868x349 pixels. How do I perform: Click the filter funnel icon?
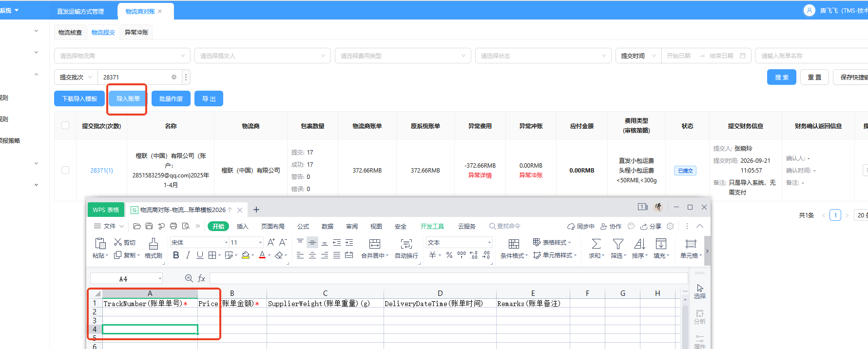[618, 244]
